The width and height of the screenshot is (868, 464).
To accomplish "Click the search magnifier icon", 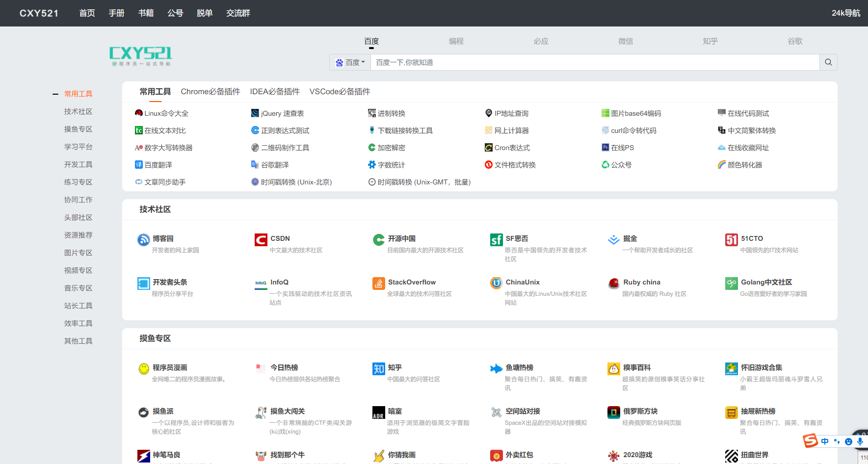I will pos(828,62).
